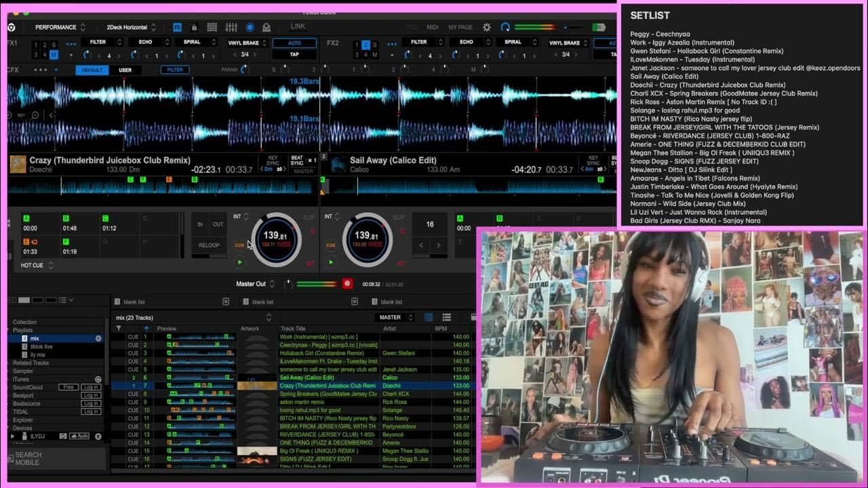This screenshot has height=488, width=868.
Task: Toggle BEAT SYNC on deck 1
Action: click(297, 161)
